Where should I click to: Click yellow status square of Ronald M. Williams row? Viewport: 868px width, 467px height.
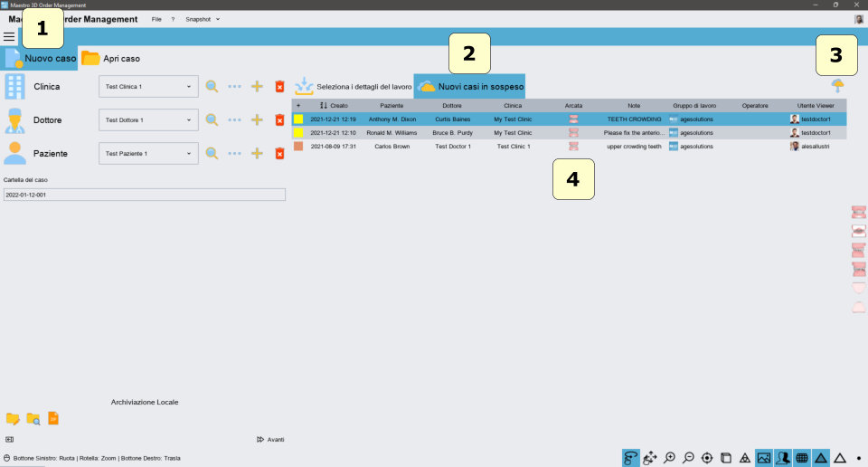pyautogui.click(x=298, y=132)
